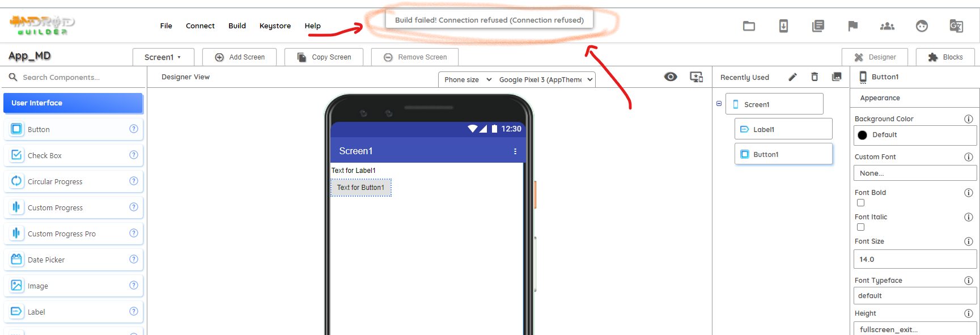Open the projects folder icon
The width and height of the screenshot is (980, 335).
point(749,26)
